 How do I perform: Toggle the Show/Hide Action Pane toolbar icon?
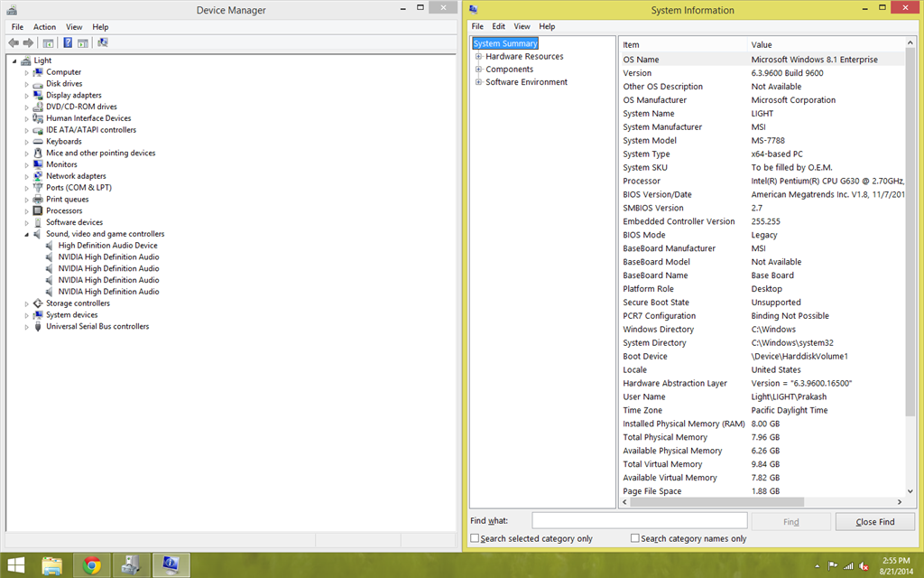pyautogui.click(x=83, y=43)
